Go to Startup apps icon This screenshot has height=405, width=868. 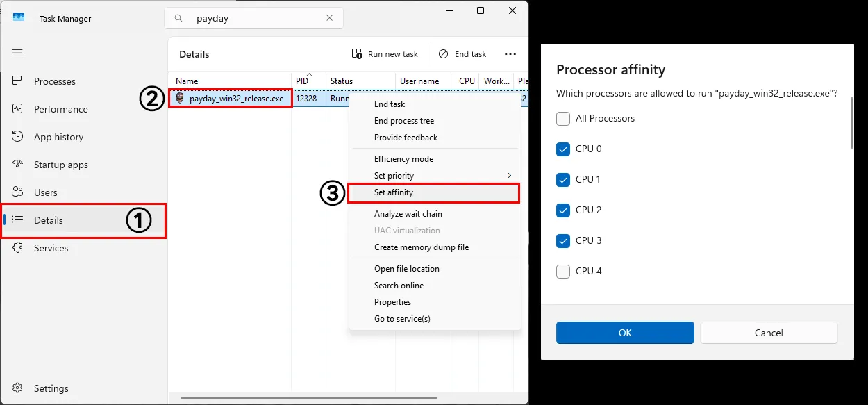(17, 165)
